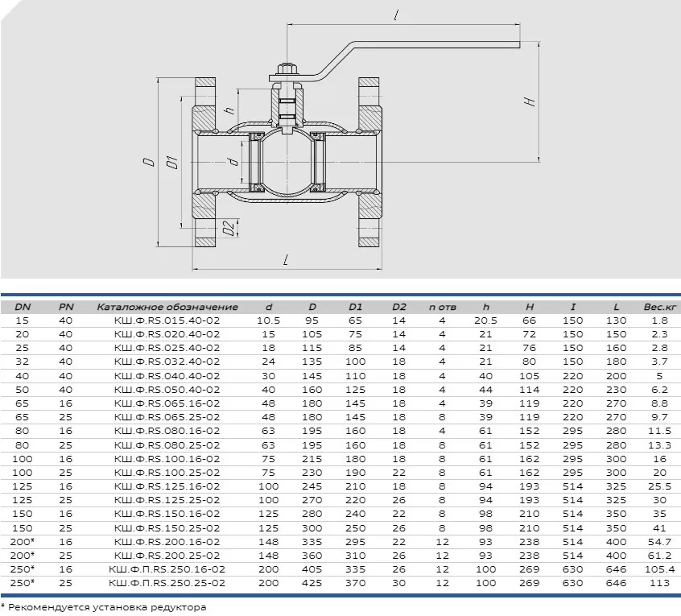Select catalog entry КШ.Ф.RS.050.40-02

click(167, 388)
